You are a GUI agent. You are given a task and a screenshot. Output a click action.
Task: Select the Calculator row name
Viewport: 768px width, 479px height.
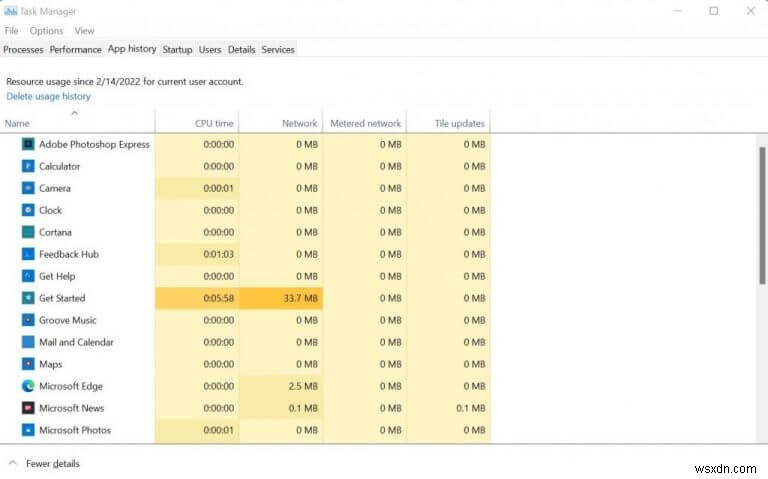click(59, 167)
